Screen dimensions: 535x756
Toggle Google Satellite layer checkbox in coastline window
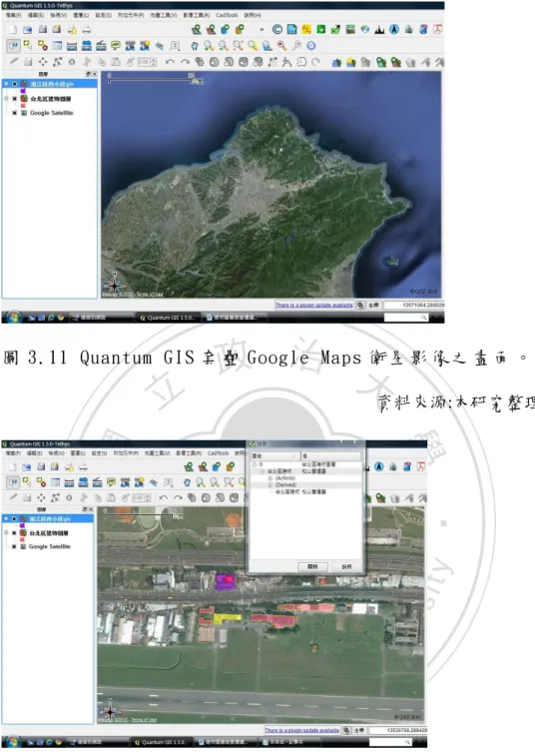pyautogui.click(x=14, y=113)
